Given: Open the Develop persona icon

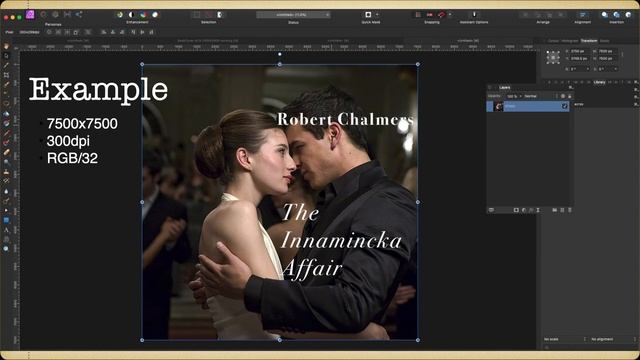Looking at the screenshot, I should click(x=55, y=15).
